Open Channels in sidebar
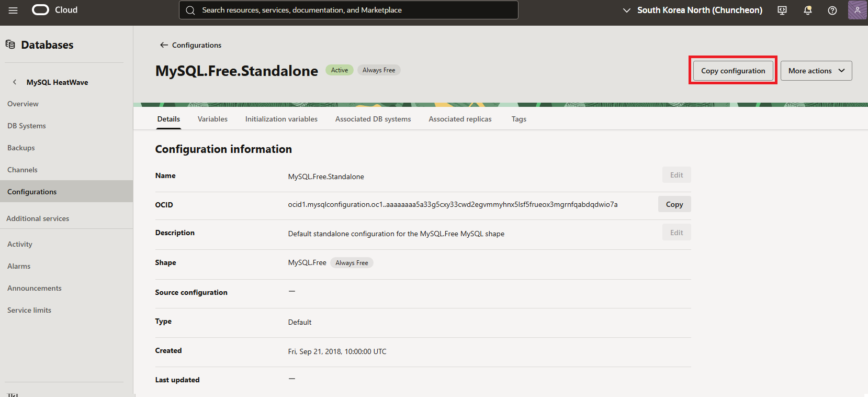 pyautogui.click(x=22, y=170)
